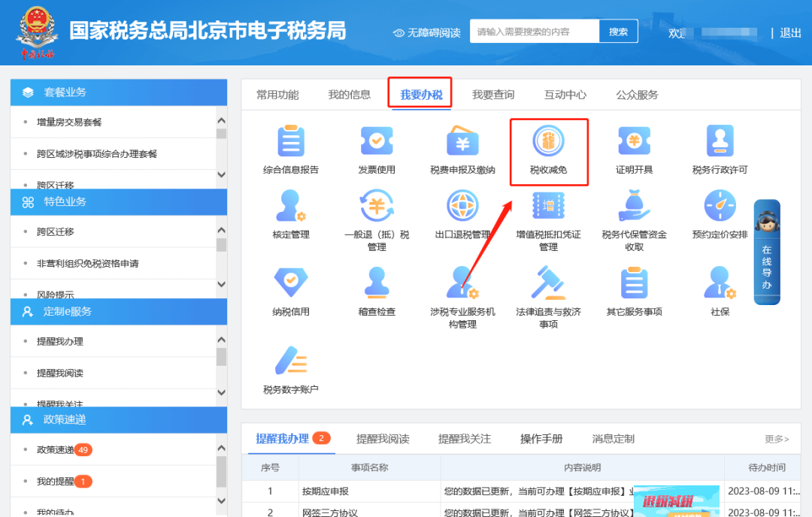Open 税务代保管资金收取 icon

(634, 206)
